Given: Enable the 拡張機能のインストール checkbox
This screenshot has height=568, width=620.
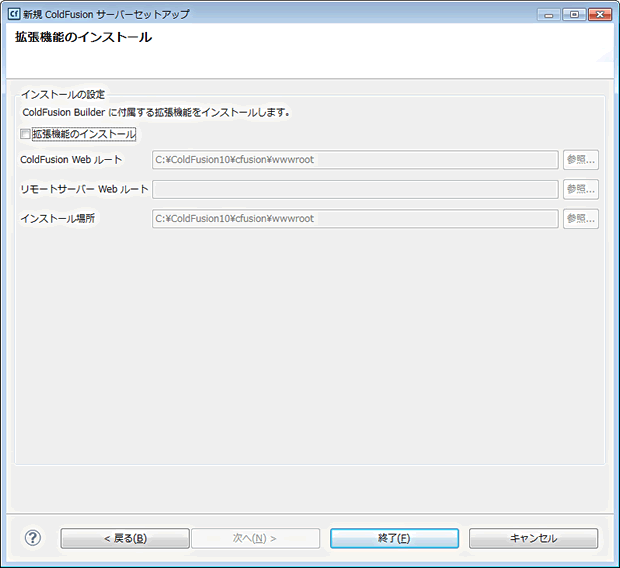Looking at the screenshot, I should tap(25, 134).
